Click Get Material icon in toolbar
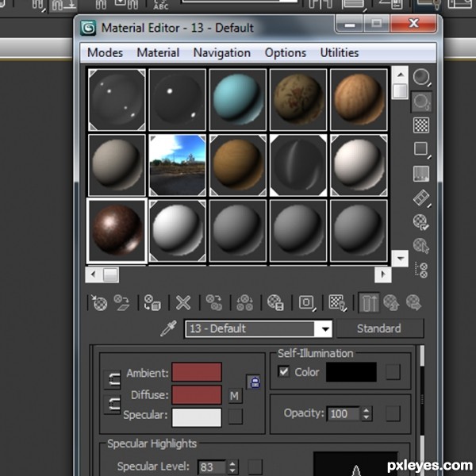The height and width of the screenshot is (476, 476). point(99,303)
